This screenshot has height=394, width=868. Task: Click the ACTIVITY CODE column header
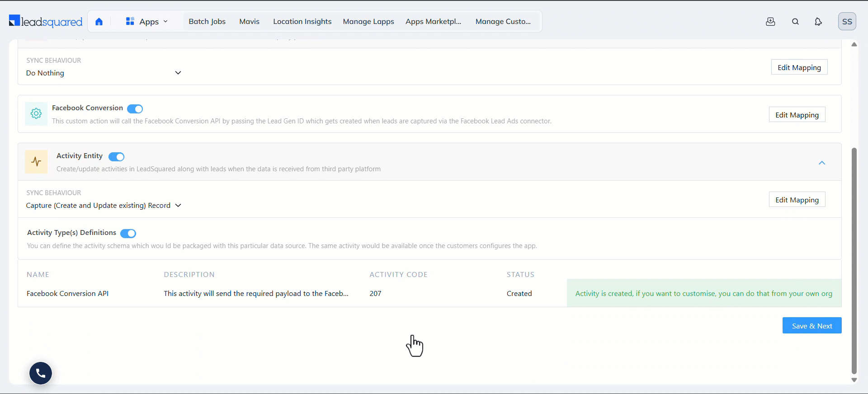[398, 274]
